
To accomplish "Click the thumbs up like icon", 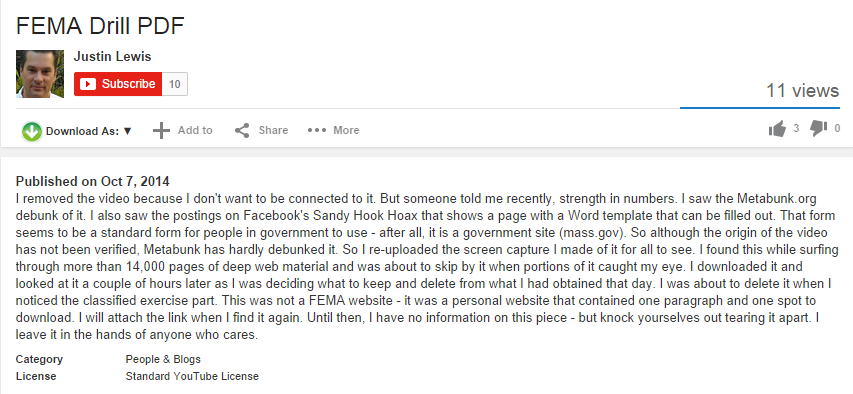I will pyautogui.click(x=777, y=129).
